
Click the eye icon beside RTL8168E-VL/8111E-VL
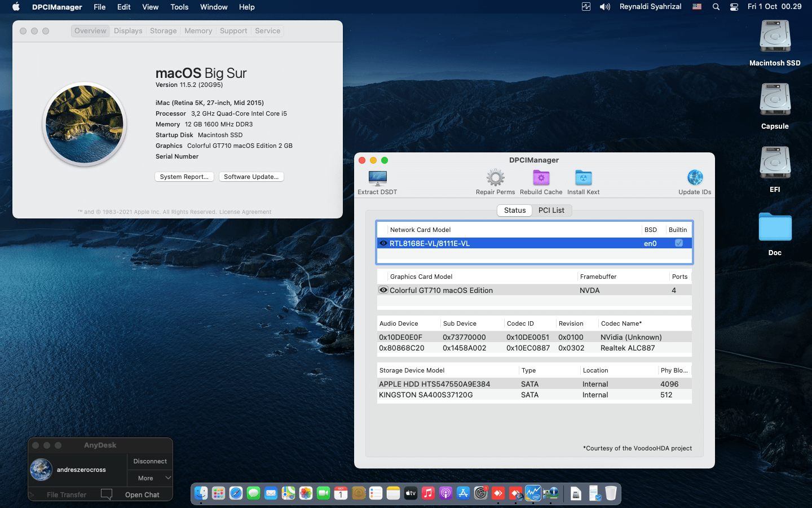pos(383,243)
